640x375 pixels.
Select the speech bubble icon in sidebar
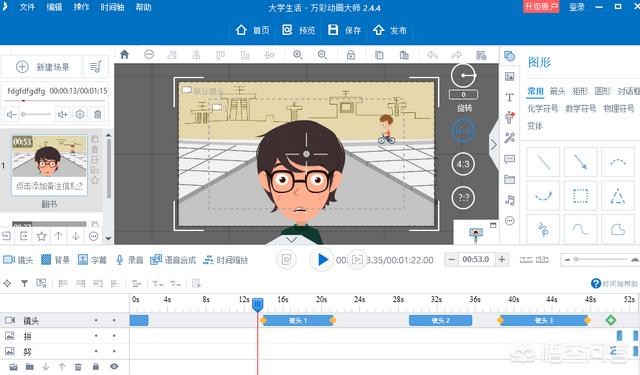[509, 159]
